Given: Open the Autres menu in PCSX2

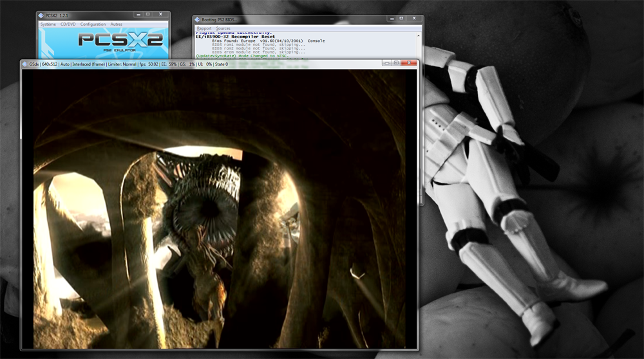Looking at the screenshot, I should (116, 24).
